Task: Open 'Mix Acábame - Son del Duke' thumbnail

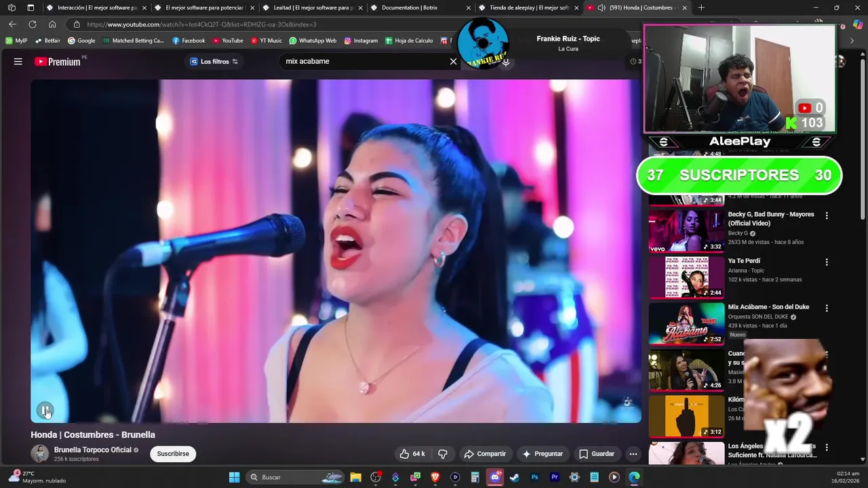Action: click(686, 323)
